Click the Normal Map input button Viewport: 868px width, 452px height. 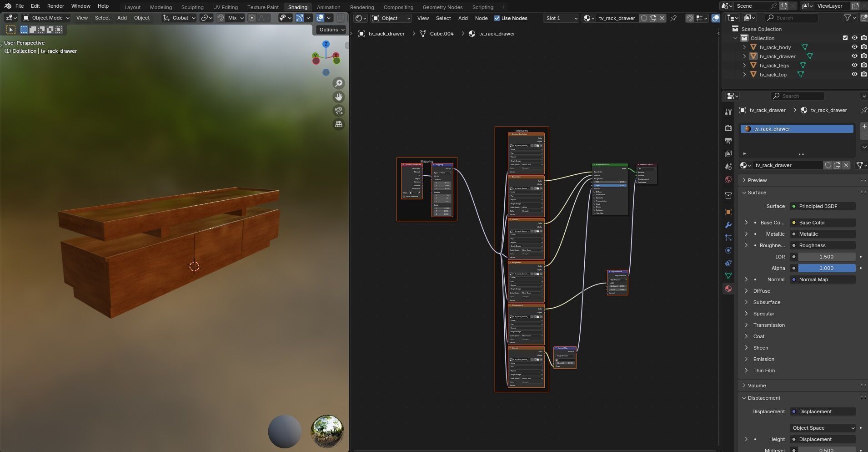(x=823, y=279)
